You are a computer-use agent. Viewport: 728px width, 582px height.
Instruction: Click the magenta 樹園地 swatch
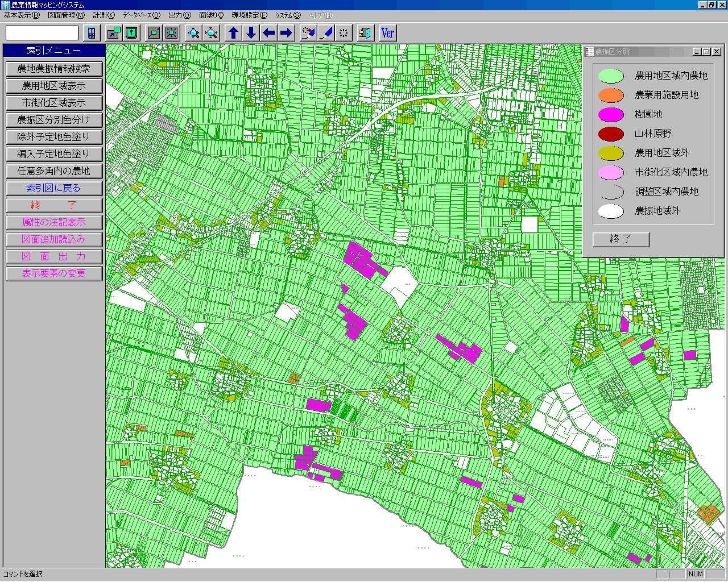[x=611, y=114]
